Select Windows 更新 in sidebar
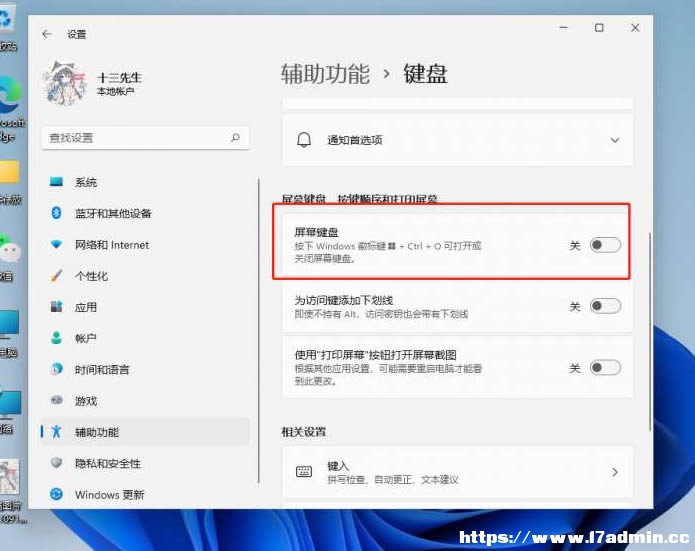 (x=145, y=494)
